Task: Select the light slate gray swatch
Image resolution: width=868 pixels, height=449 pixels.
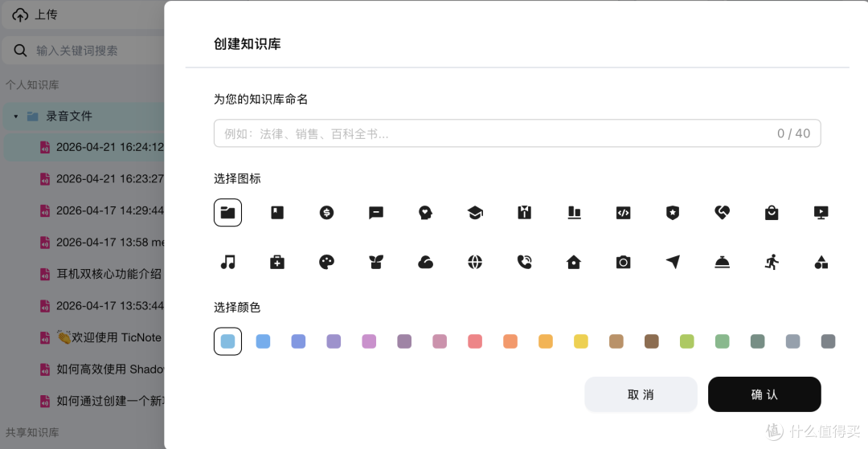Action: pyautogui.click(x=792, y=341)
